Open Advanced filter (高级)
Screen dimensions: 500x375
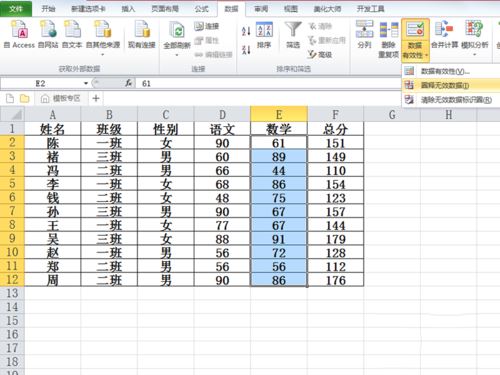pyautogui.click(x=320, y=54)
